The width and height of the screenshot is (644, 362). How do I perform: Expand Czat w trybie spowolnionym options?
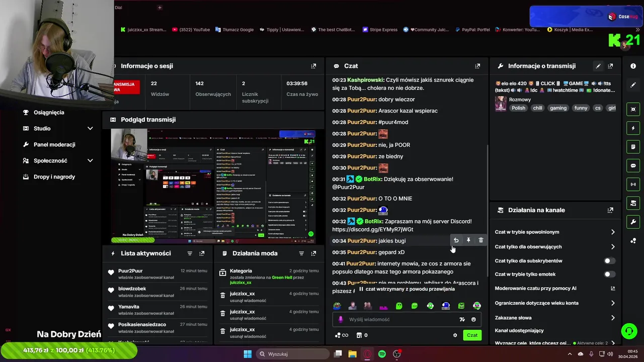click(613, 232)
